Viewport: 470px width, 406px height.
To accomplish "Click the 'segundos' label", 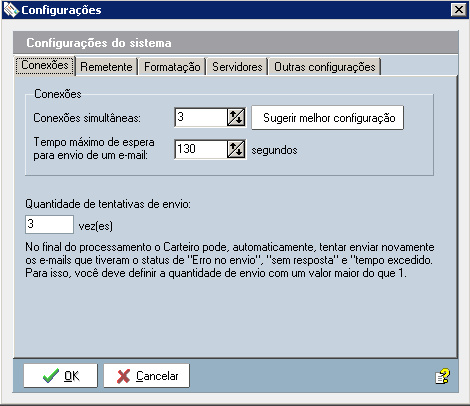I will 274,150.
